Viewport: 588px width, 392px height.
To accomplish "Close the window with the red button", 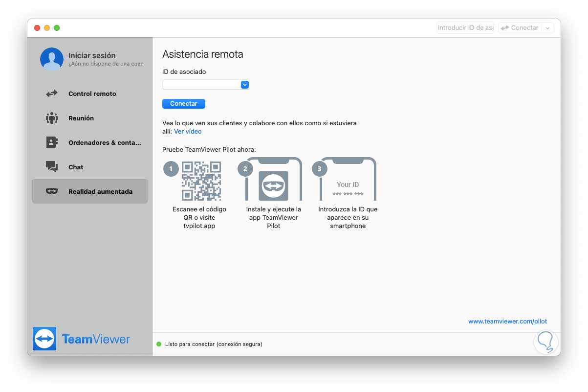I will [x=37, y=28].
